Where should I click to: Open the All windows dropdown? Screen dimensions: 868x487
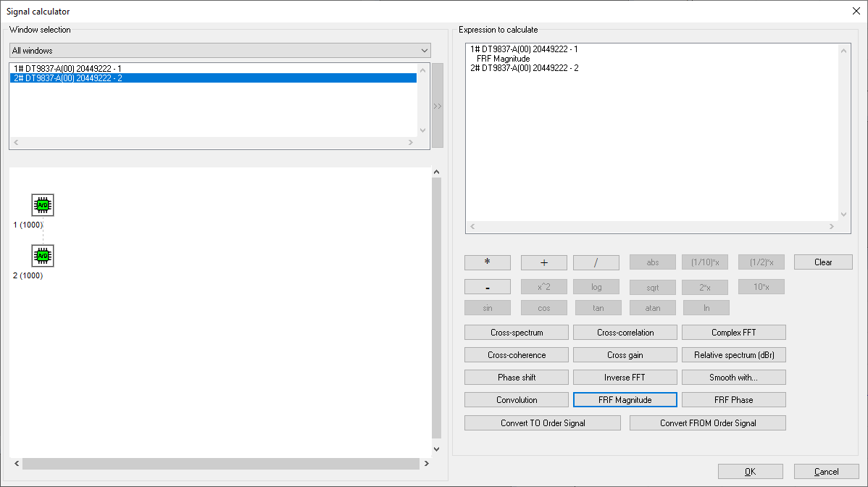220,51
